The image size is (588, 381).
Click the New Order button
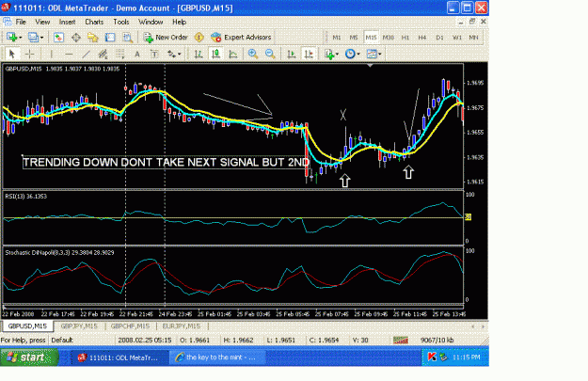166,37
